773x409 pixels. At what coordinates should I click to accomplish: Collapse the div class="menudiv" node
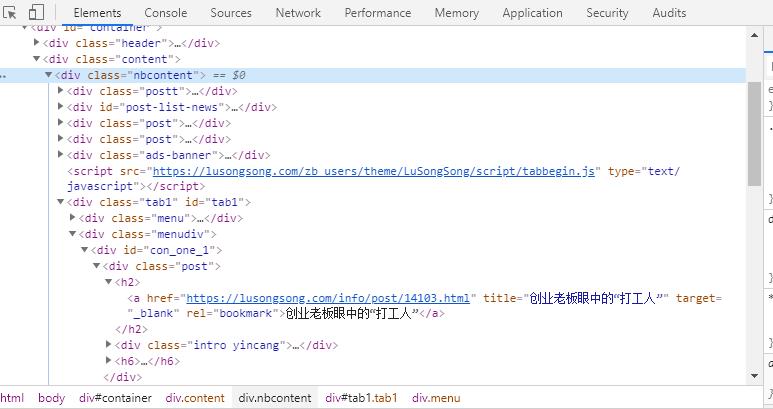coord(72,234)
